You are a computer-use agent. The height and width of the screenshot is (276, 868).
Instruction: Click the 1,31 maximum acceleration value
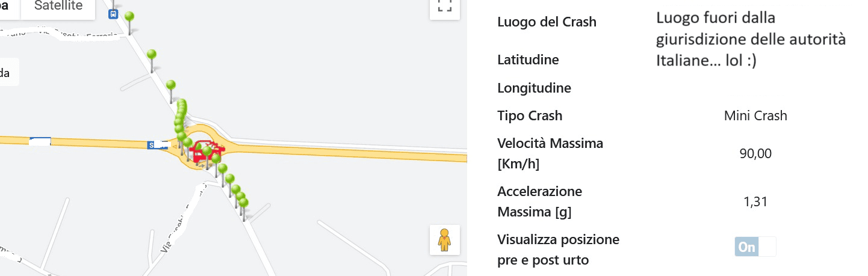pyautogui.click(x=755, y=202)
